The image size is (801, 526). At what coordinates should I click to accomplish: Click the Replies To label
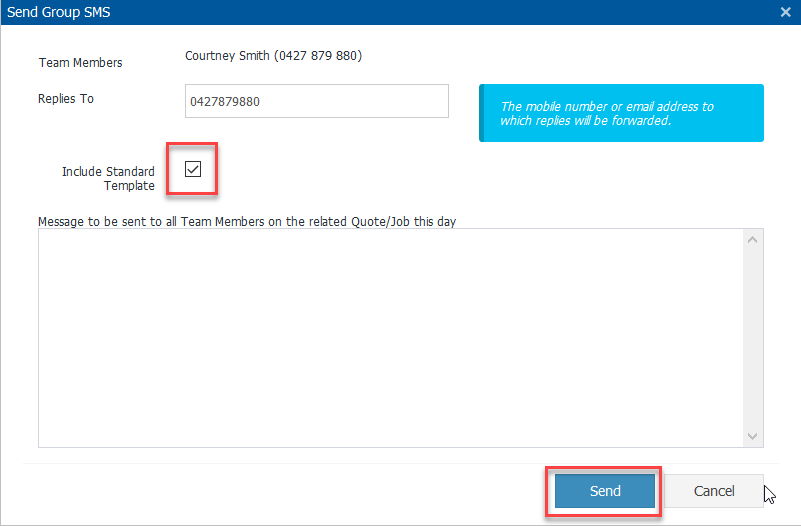(x=65, y=99)
